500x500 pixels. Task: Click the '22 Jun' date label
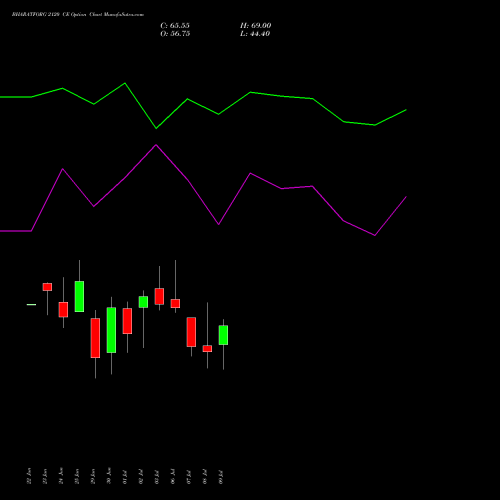click(29, 476)
